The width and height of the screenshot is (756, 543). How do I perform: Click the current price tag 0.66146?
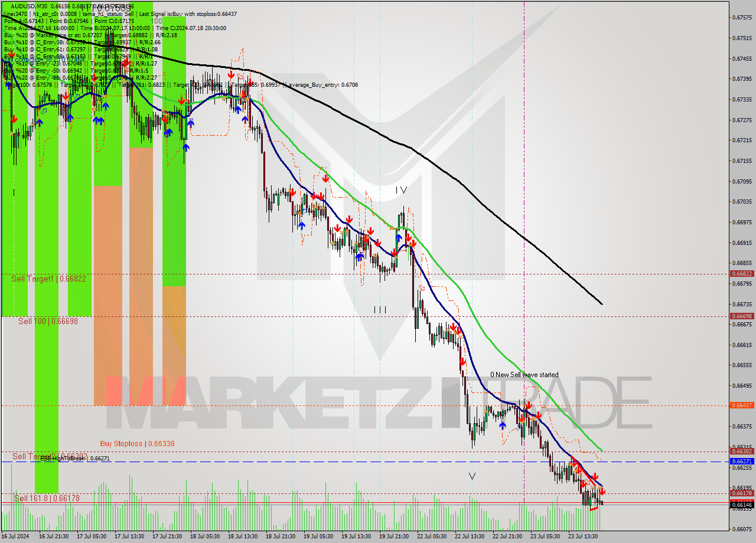[742, 505]
